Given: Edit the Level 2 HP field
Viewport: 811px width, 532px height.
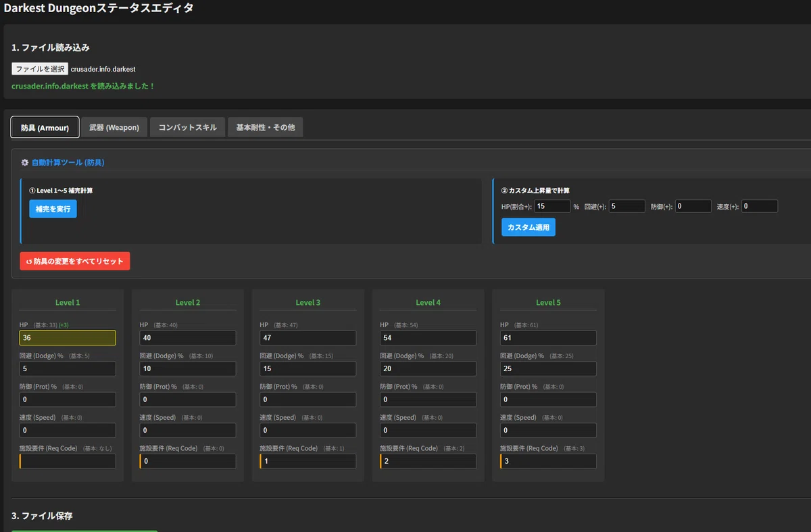Looking at the screenshot, I should click(x=188, y=338).
